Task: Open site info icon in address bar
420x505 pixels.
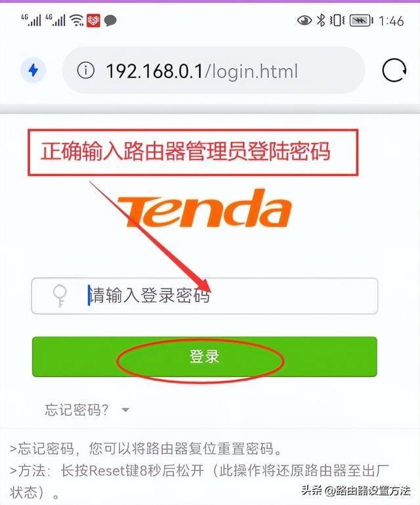Action: [x=85, y=70]
